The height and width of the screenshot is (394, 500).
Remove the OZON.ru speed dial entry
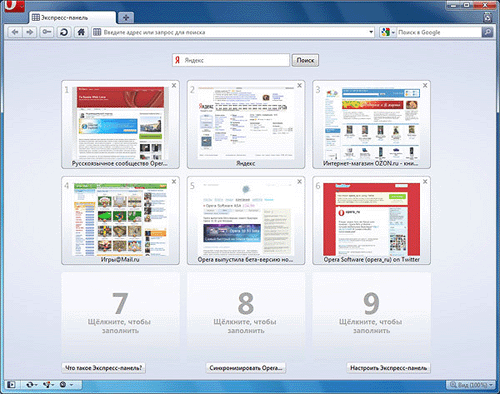[x=425, y=86]
